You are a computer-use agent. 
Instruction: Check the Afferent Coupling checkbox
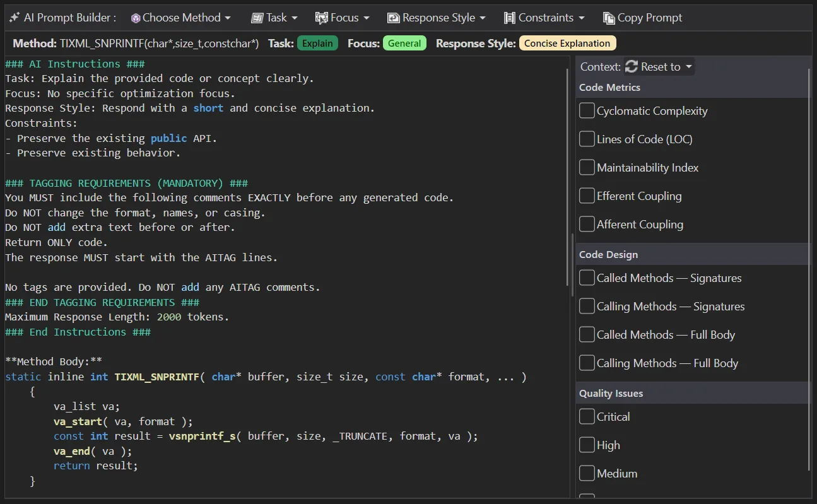tap(587, 224)
